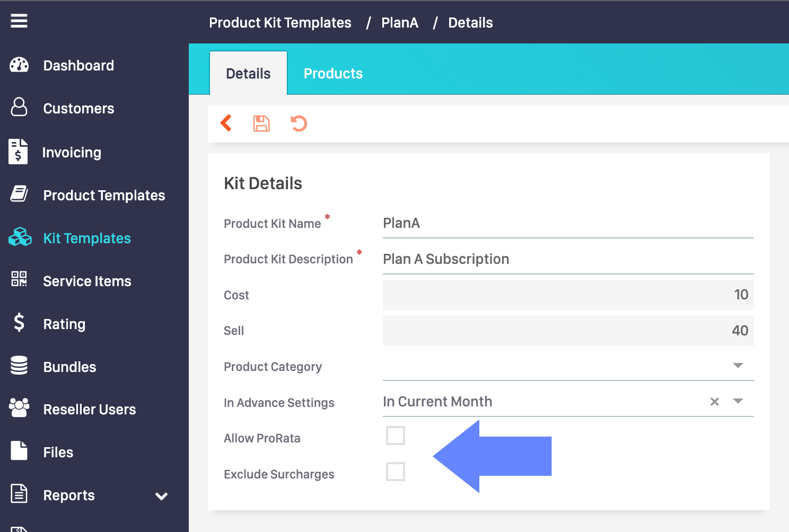
Task: Expand the In Advance Settings dropdown arrow
Action: pos(738,401)
